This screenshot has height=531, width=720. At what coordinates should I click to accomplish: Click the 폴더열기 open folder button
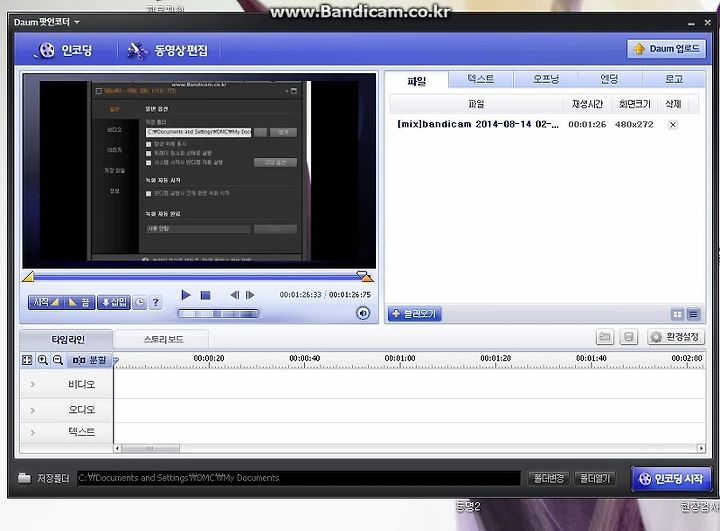[595, 479]
